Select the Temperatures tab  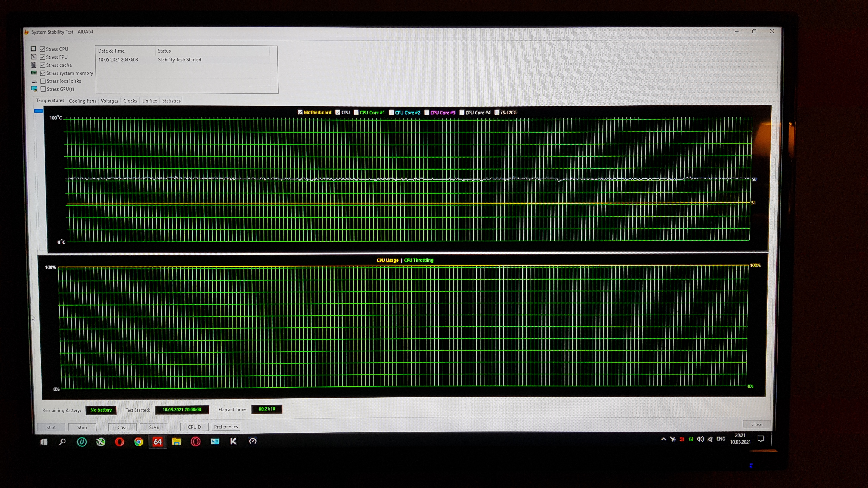point(50,100)
